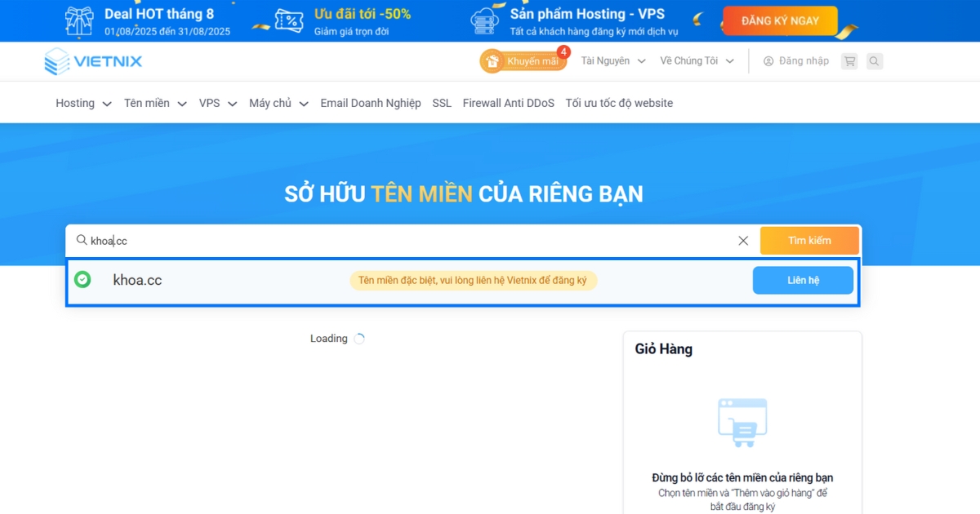Click inside the domain search input field
Image resolution: width=980 pixels, height=514 pixels.
click(327, 240)
